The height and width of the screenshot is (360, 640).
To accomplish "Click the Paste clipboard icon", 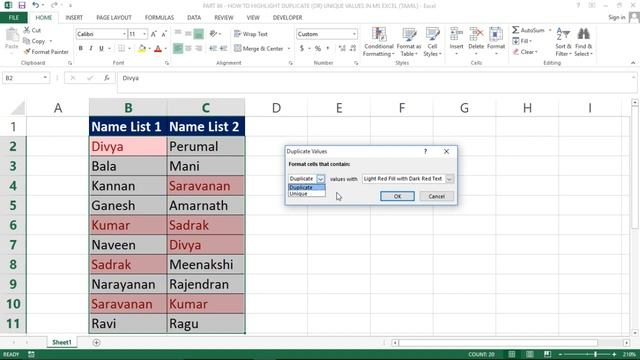I will coord(12,36).
